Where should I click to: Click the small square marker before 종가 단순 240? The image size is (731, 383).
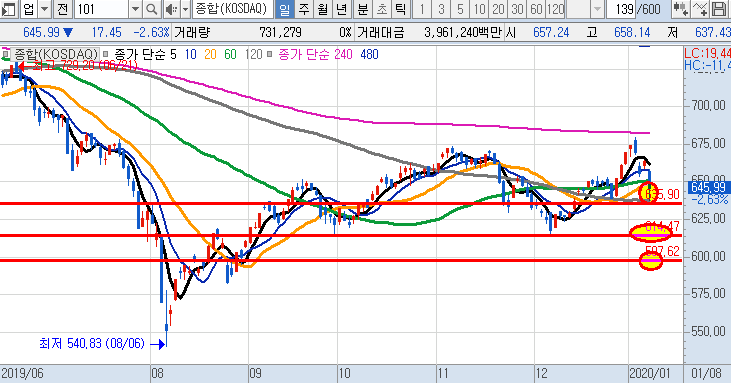click(270, 55)
